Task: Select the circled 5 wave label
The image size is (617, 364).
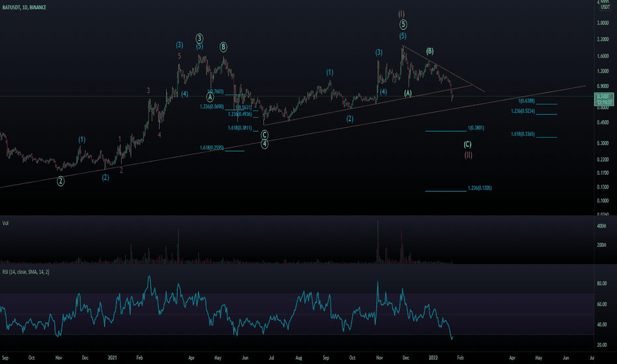Action: tap(403, 24)
